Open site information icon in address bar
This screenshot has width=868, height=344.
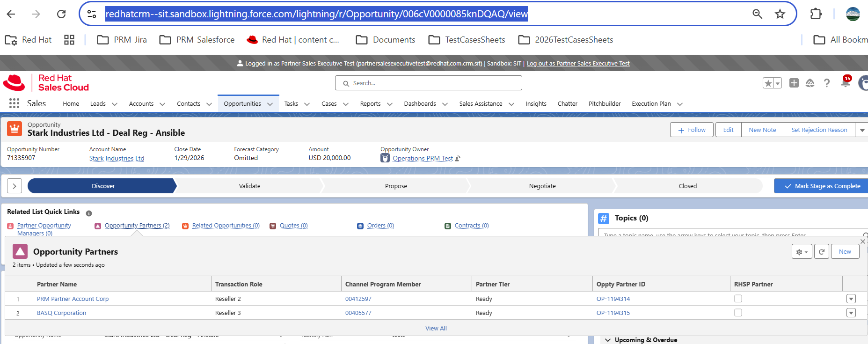[x=92, y=14]
